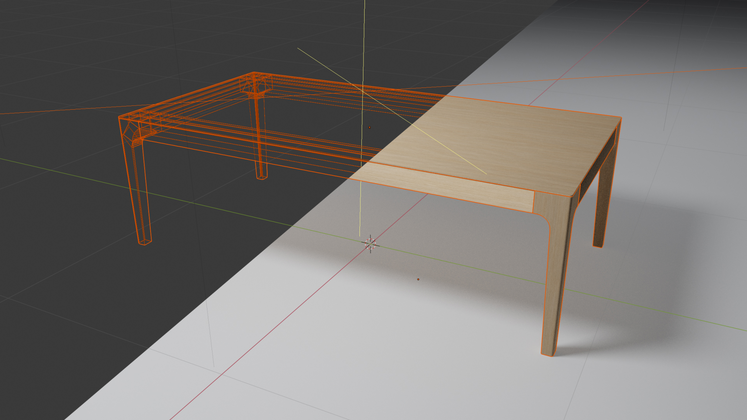Click the wireframe back table leg
This screenshot has height=420, width=747.
click(260, 140)
